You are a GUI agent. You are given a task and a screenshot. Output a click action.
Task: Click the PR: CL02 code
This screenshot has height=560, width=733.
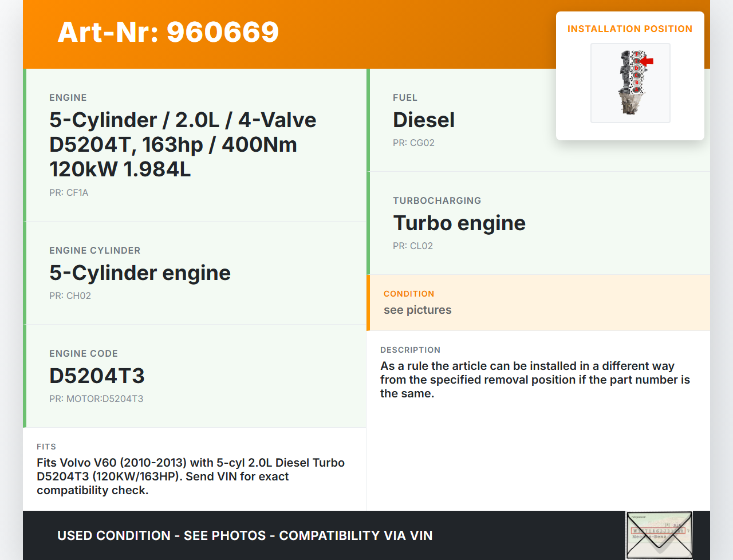click(x=413, y=246)
